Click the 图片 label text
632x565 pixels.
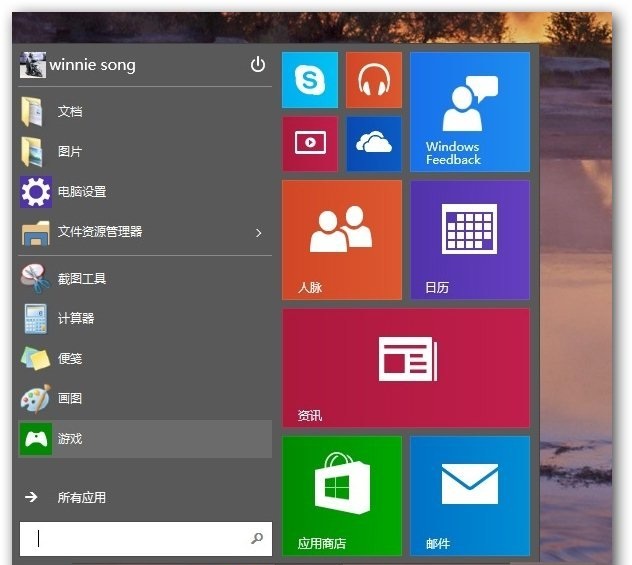(x=70, y=152)
